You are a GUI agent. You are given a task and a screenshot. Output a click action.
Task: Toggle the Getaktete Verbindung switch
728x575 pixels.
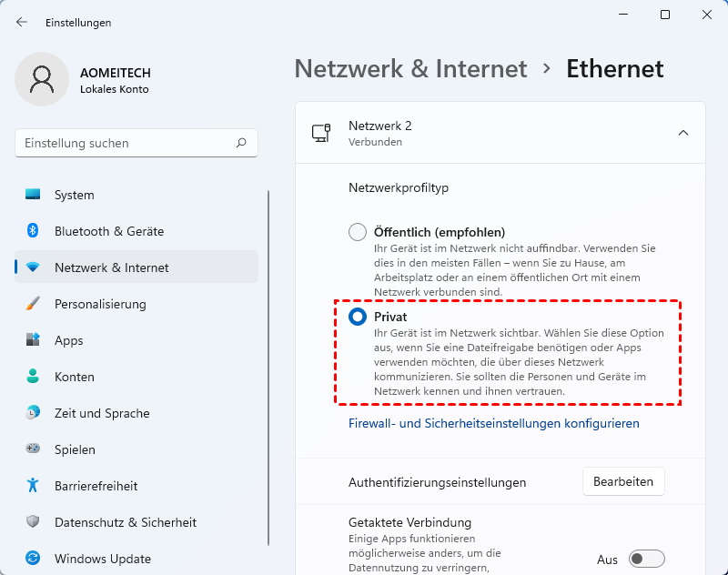pyautogui.click(x=646, y=559)
